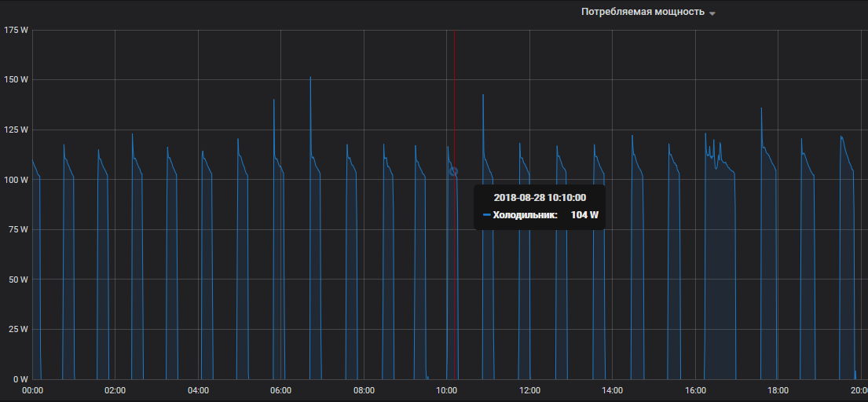Click the 100 W Y-axis label
868x402 pixels.
click(16, 180)
